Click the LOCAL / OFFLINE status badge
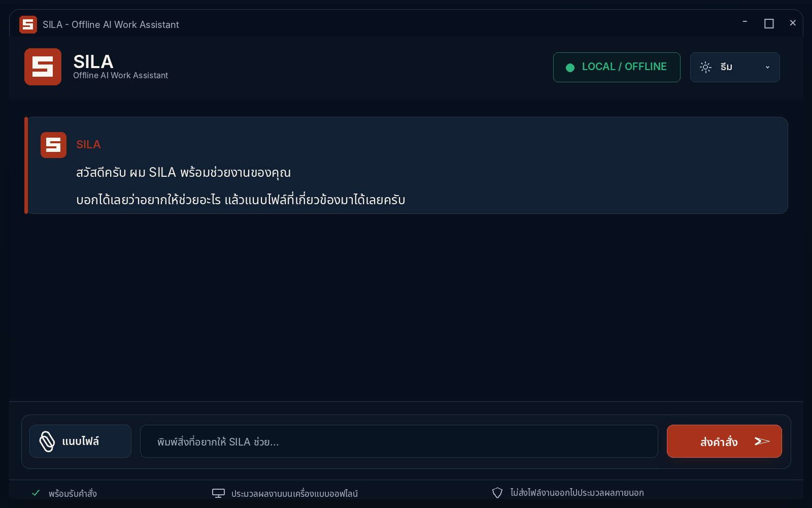Image resolution: width=812 pixels, height=508 pixels. click(617, 67)
